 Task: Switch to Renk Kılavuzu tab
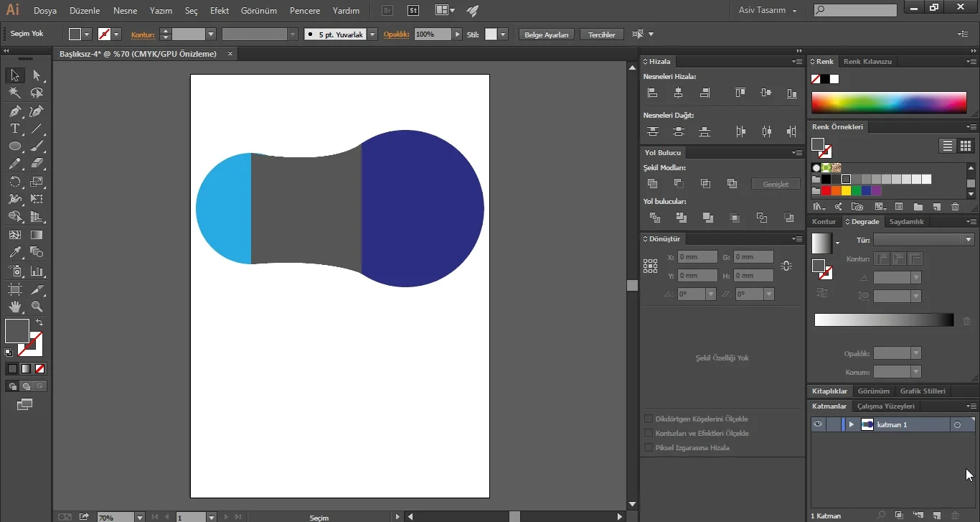click(x=867, y=62)
